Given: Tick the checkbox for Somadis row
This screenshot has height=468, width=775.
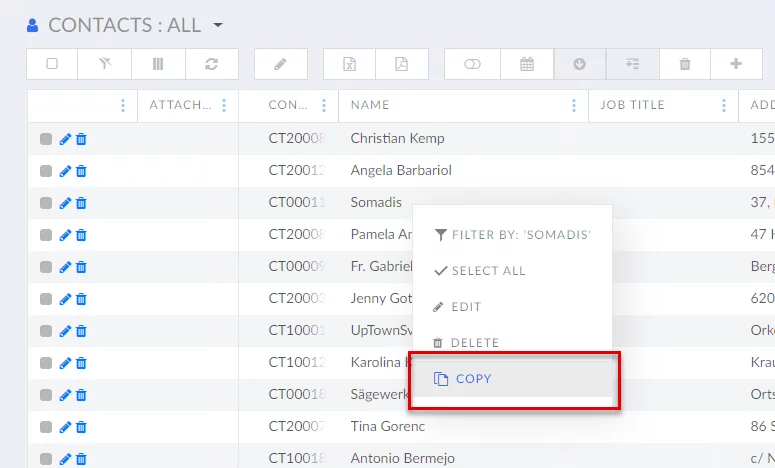Looking at the screenshot, I should coord(46,203).
